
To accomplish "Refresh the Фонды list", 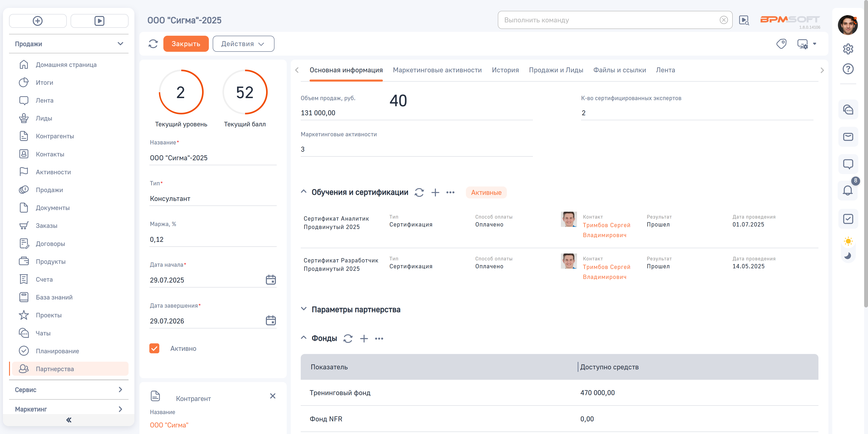I will 348,338.
